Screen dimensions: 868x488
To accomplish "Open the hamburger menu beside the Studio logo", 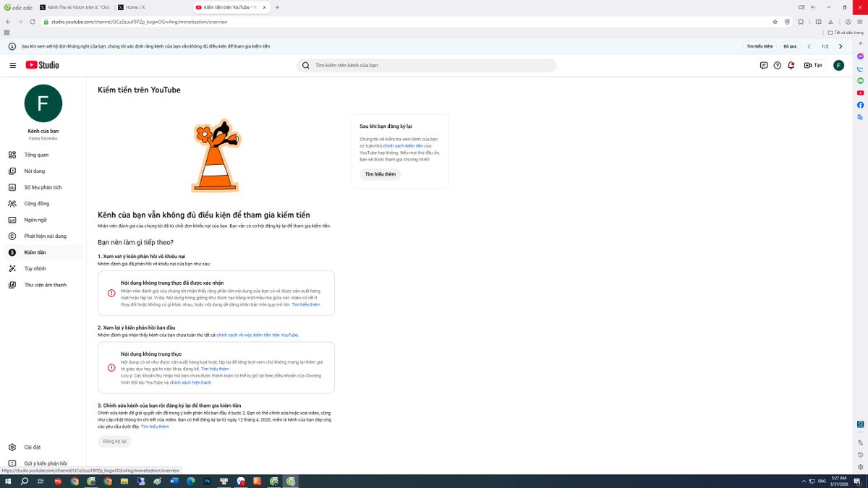I will click(12, 65).
